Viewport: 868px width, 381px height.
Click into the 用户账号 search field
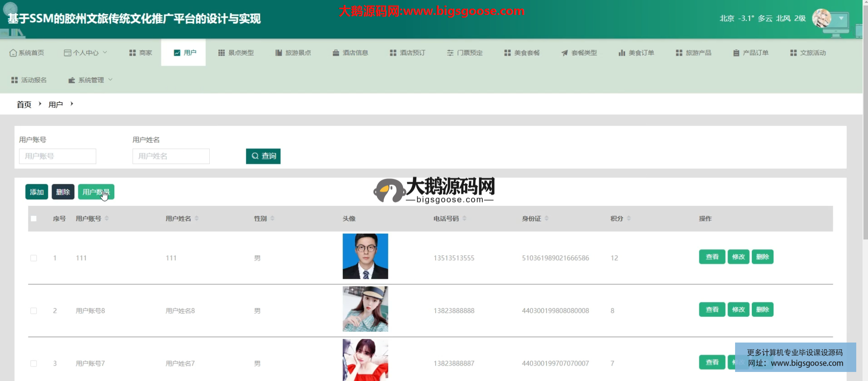click(57, 156)
